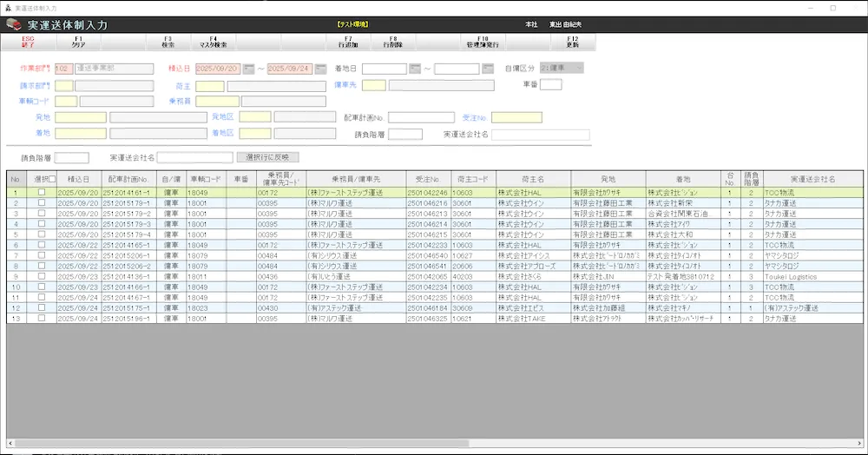The width and height of the screenshot is (868, 455).
Task: Click ESC 終了 to exit screen
Action: click(28, 41)
